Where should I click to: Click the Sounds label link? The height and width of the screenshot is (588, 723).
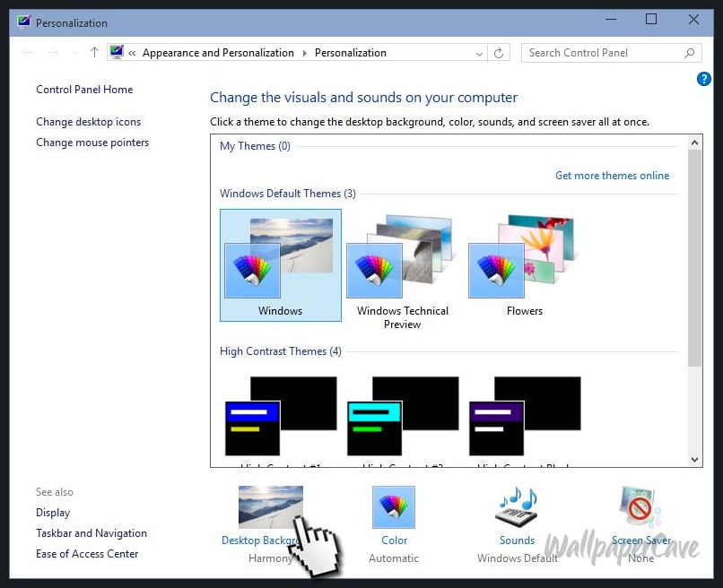pyautogui.click(x=517, y=540)
